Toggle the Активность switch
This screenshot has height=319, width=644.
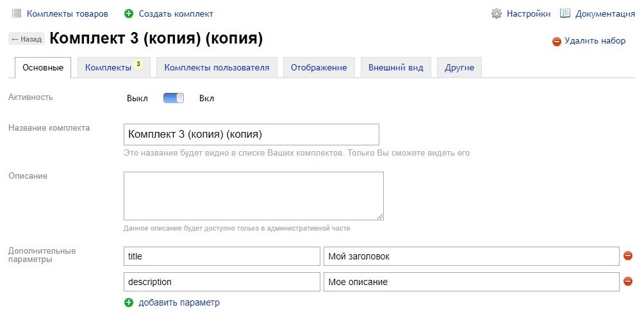coord(173,98)
